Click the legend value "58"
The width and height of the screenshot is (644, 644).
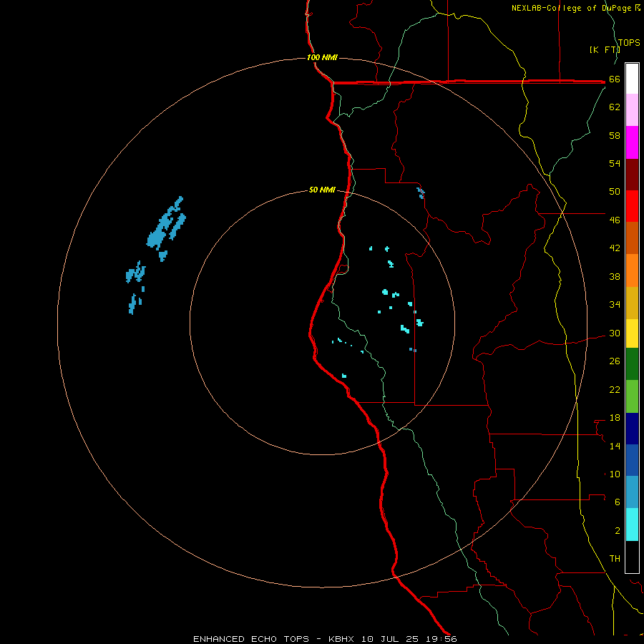click(x=615, y=135)
